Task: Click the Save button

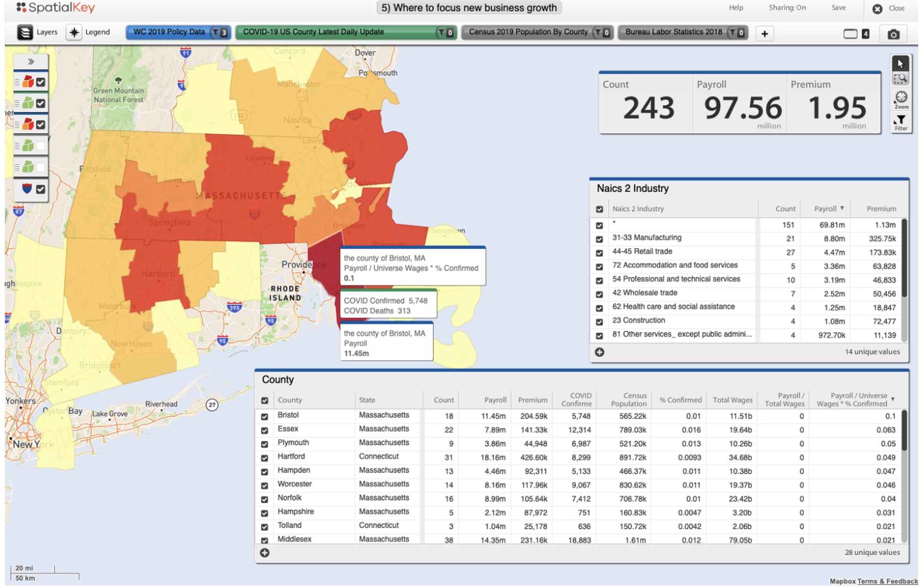Action: click(x=838, y=8)
